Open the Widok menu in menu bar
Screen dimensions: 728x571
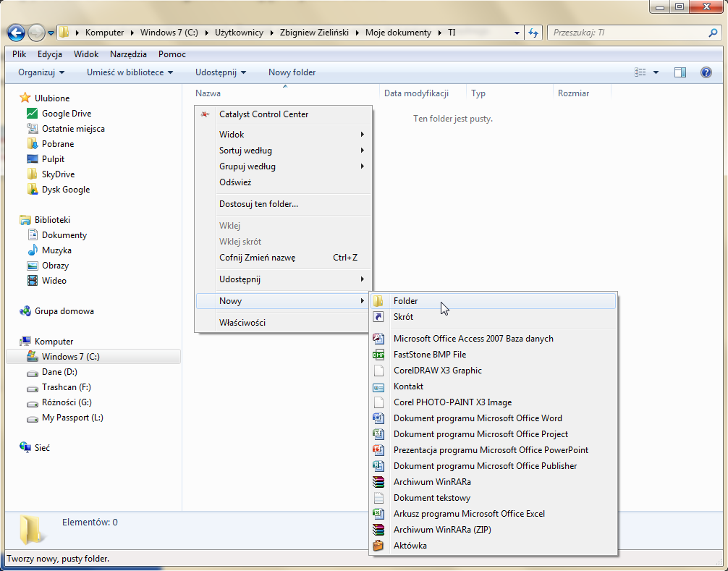[86, 54]
